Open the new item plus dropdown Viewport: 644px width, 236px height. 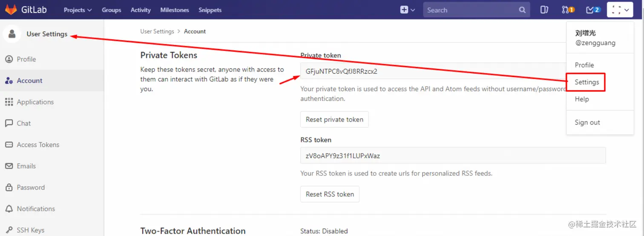coord(408,10)
